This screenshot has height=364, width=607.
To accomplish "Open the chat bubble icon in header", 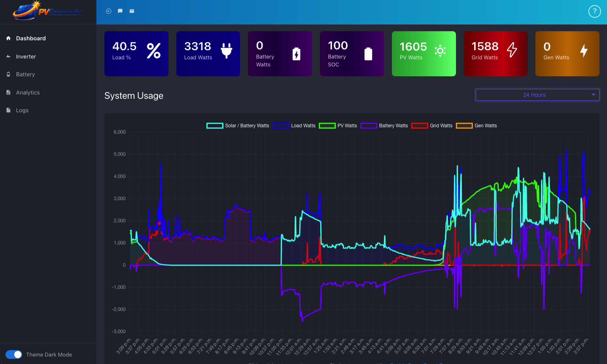I will (120, 11).
